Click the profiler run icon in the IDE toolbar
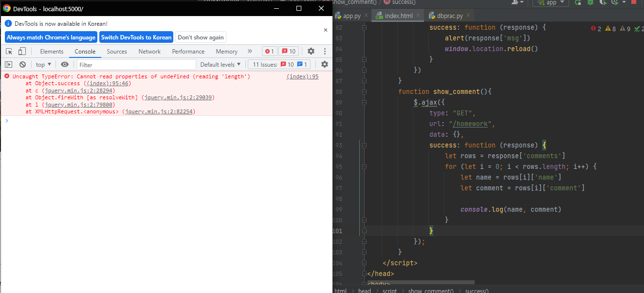 click(616, 2)
